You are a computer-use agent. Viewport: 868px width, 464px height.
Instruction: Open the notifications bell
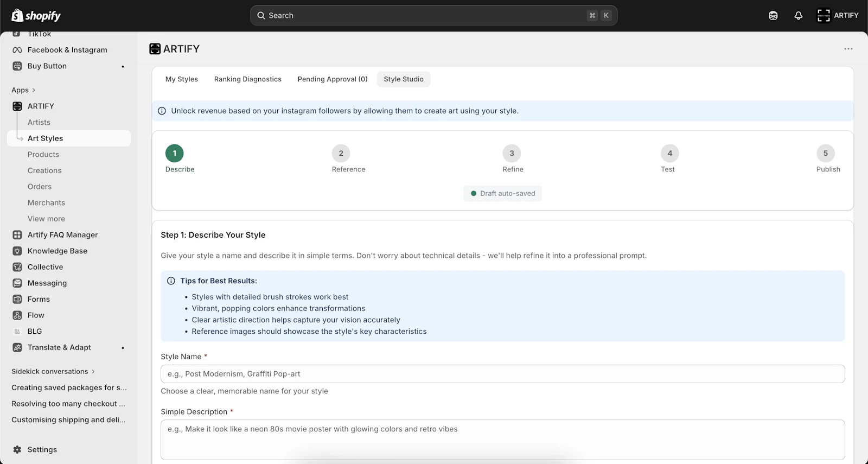click(x=798, y=16)
